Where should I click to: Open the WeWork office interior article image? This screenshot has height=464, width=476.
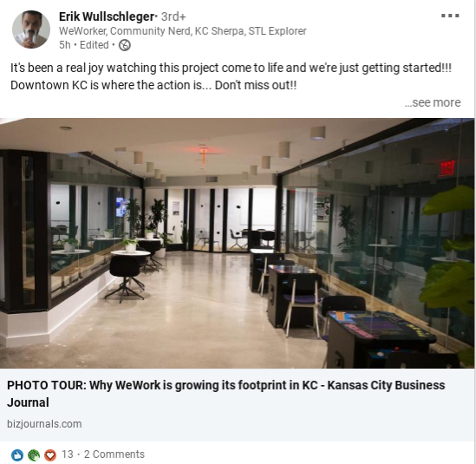[237, 243]
